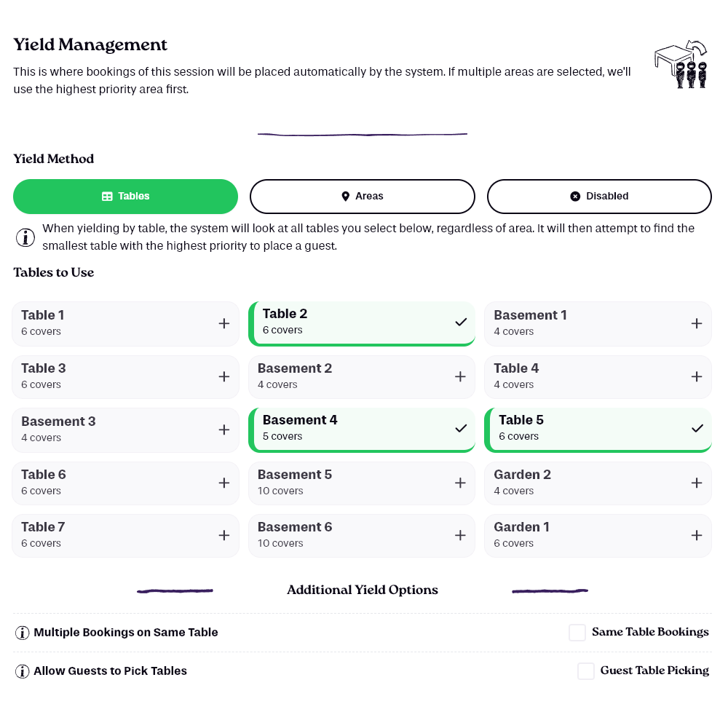The image size is (728, 704).
Task: Set yield method to Disabled
Action: point(599,197)
